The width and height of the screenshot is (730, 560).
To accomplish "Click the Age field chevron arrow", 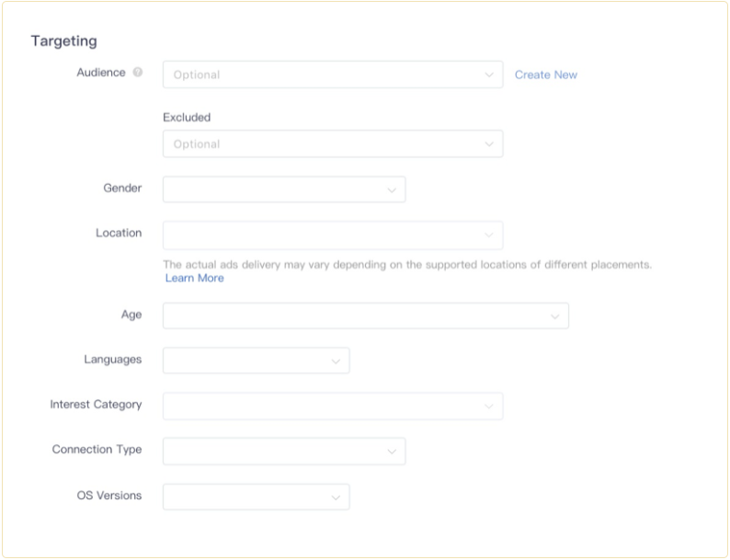I will coord(555,315).
